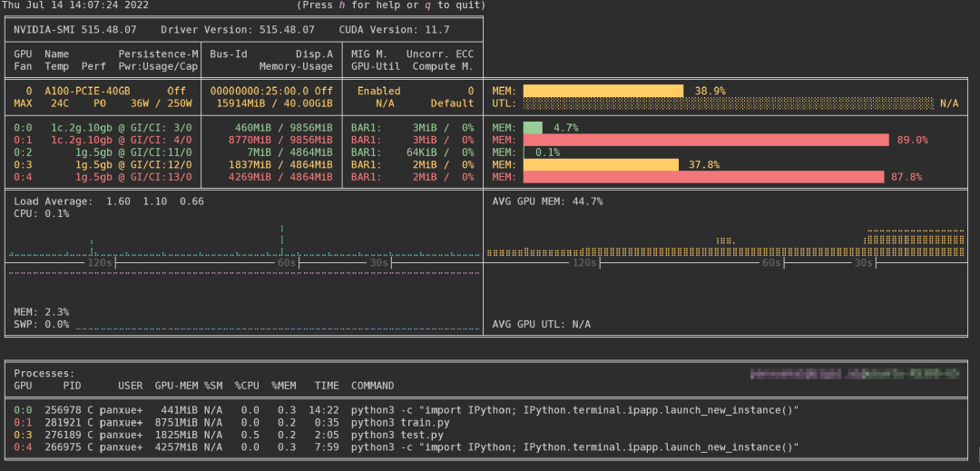Click the red 87.8% memory bar
Screen dimensions: 980x471
[703, 177]
